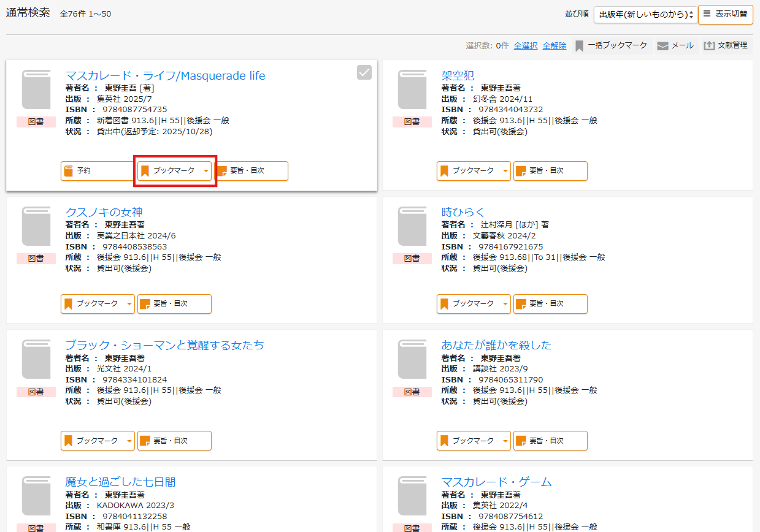Click the 文献管理 export icon
The image size is (760, 532).
pyautogui.click(x=709, y=46)
